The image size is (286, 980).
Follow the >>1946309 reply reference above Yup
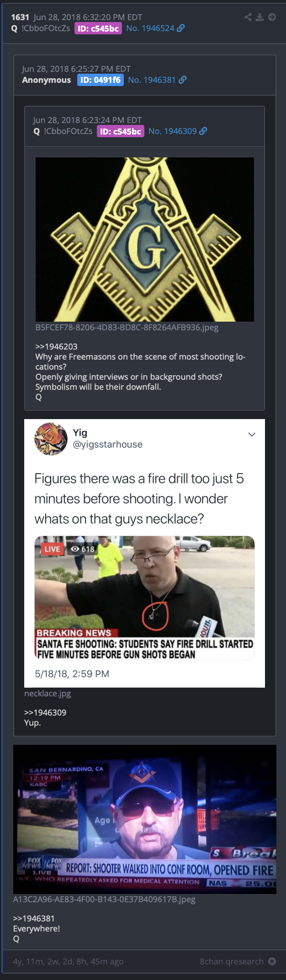(45, 713)
